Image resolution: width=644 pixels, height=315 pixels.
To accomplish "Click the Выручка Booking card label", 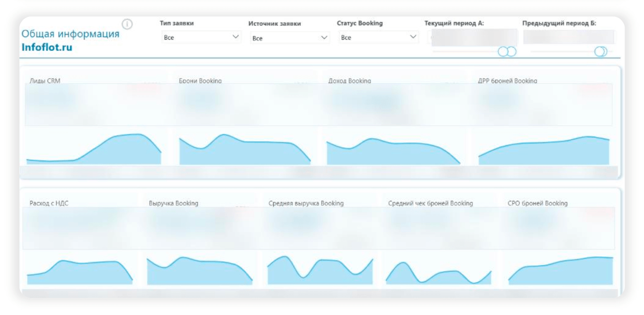I will [x=173, y=203].
